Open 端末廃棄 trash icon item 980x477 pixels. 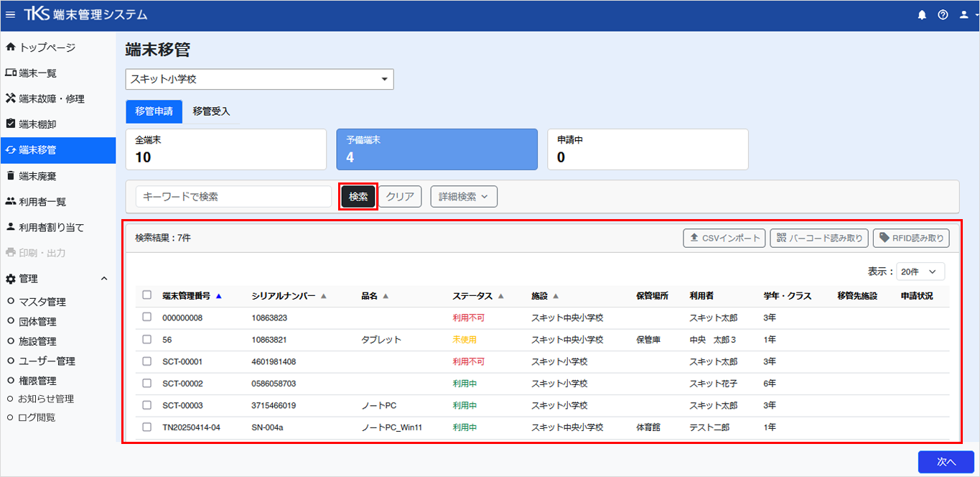pos(10,176)
